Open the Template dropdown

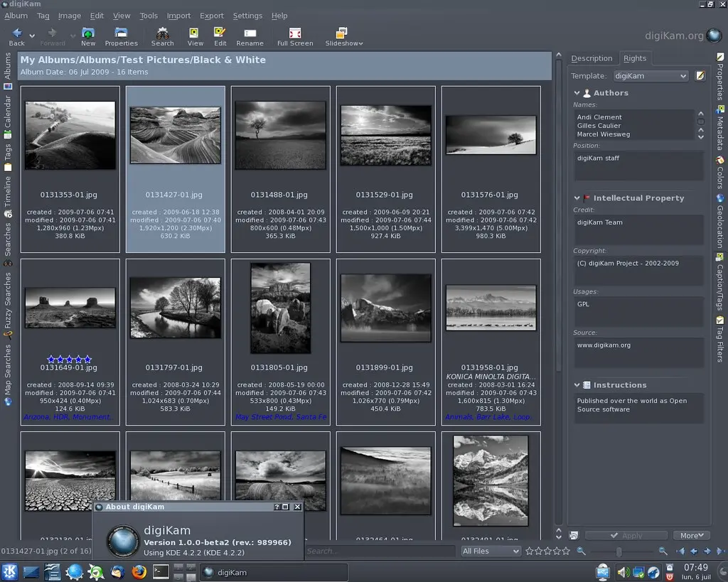[x=650, y=75]
